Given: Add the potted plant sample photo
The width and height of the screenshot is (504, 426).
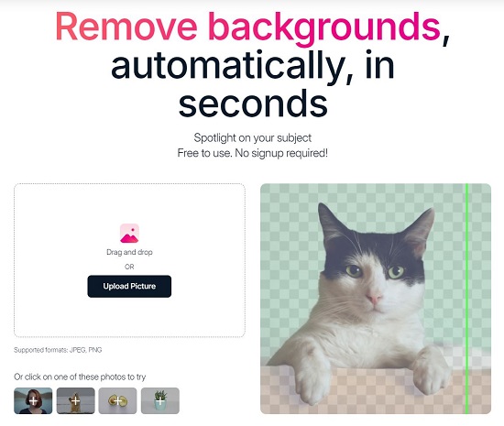Looking at the screenshot, I should click(160, 400).
